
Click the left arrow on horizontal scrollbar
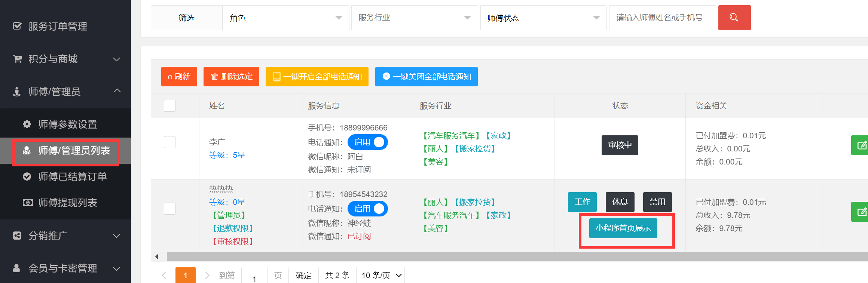[157, 256]
